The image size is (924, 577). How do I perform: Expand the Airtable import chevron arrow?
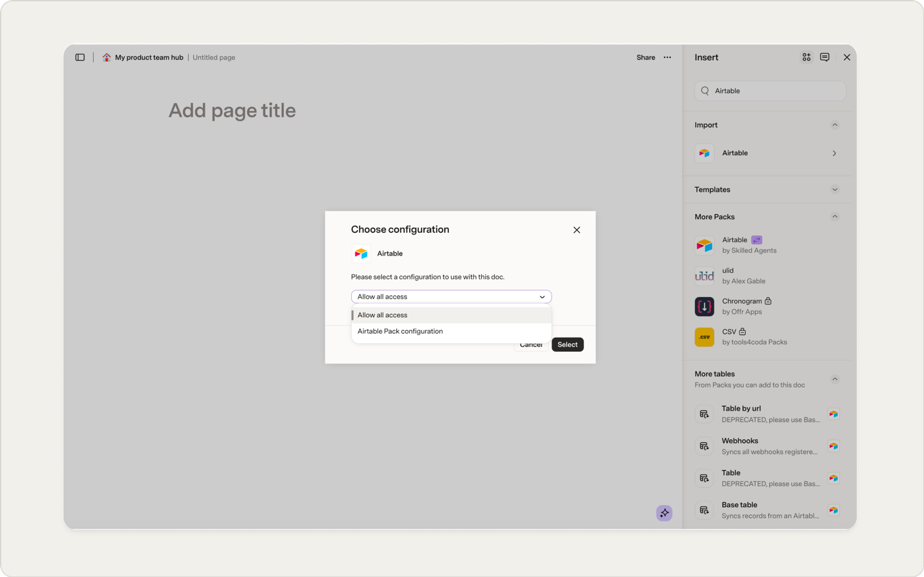pyautogui.click(x=834, y=153)
